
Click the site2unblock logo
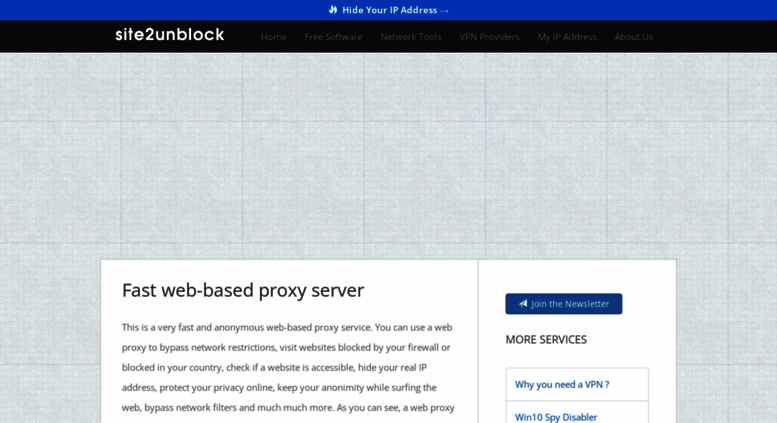(x=169, y=35)
